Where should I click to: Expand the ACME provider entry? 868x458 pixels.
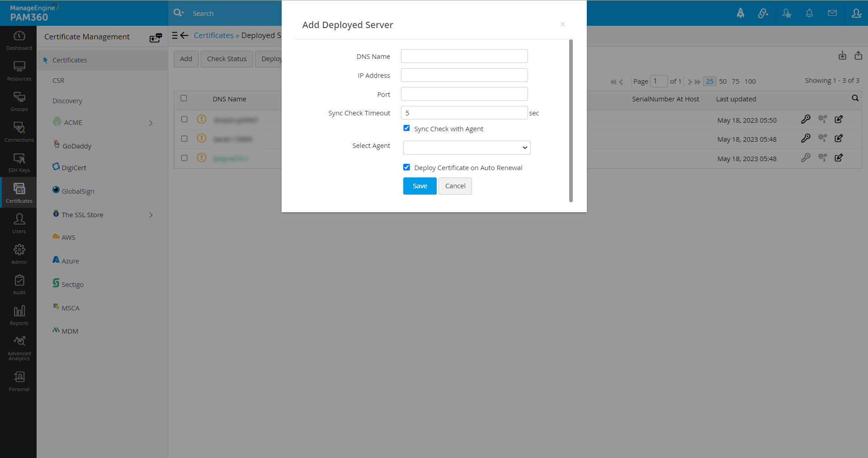[x=151, y=123]
